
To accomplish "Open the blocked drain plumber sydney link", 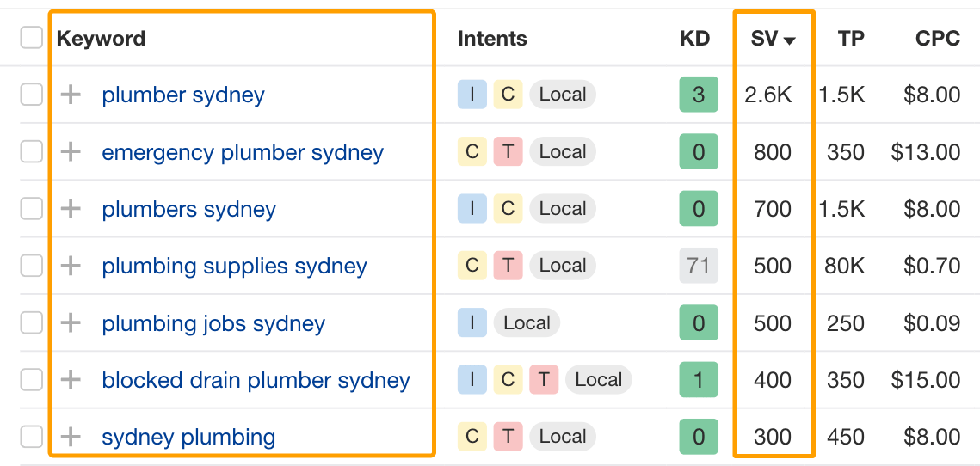I will click(256, 380).
